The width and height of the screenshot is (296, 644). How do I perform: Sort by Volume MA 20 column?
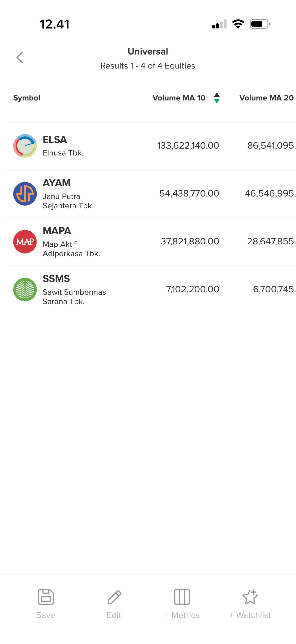[266, 98]
